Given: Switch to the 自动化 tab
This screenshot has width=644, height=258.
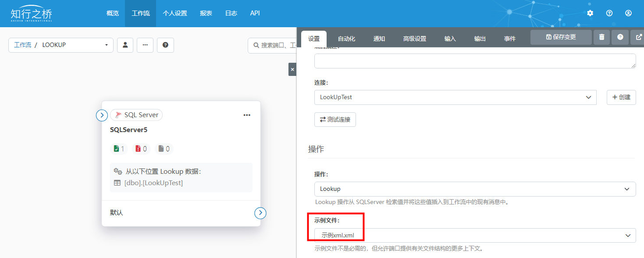Looking at the screenshot, I should coord(346,39).
